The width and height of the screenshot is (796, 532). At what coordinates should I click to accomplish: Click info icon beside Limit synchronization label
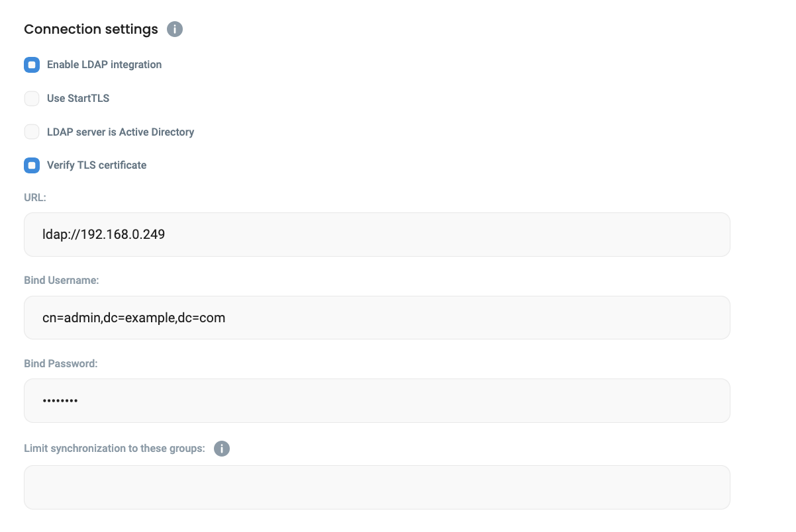[222, 449]
